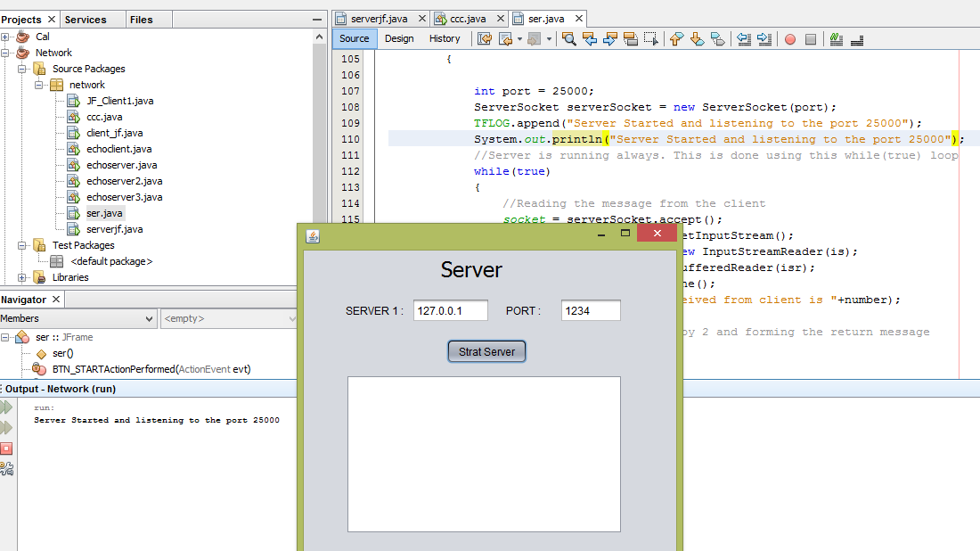Toggle Rectangular Selection mode

point(651,38)
